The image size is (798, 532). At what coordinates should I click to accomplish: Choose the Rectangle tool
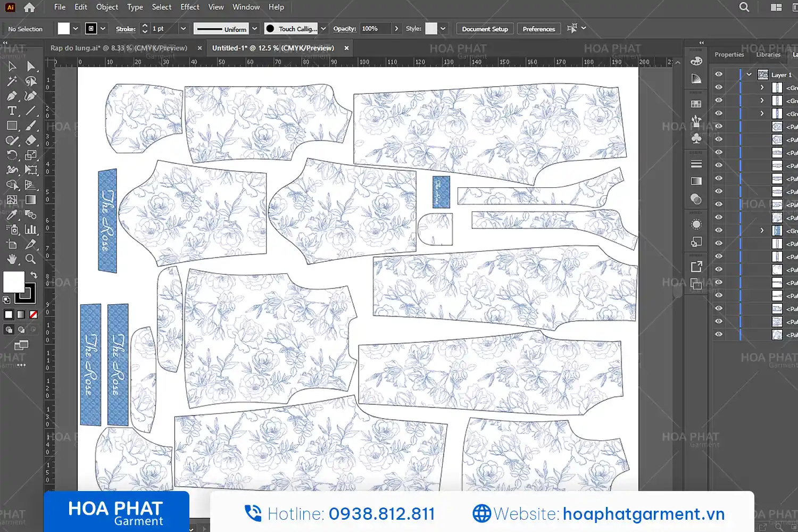click(12, 126)
